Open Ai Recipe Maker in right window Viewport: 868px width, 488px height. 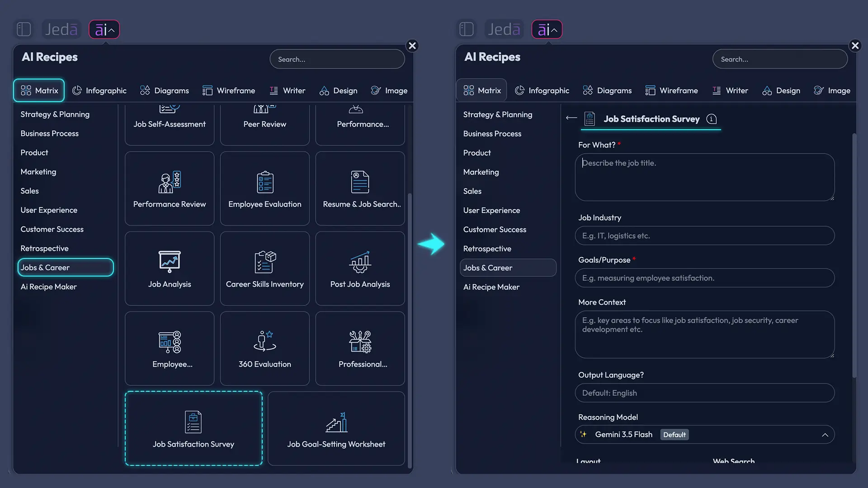[x=491, y=287]
